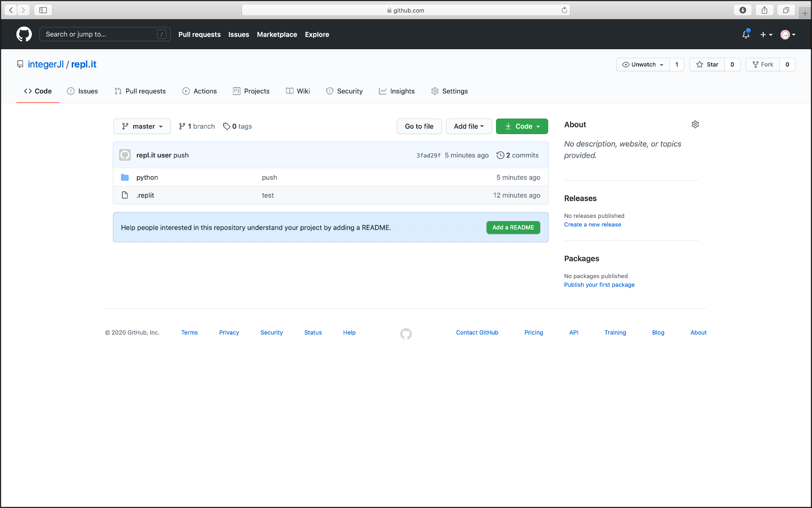Click the python folder icon
The image size is (812, 508).
[x=125, y=177]
